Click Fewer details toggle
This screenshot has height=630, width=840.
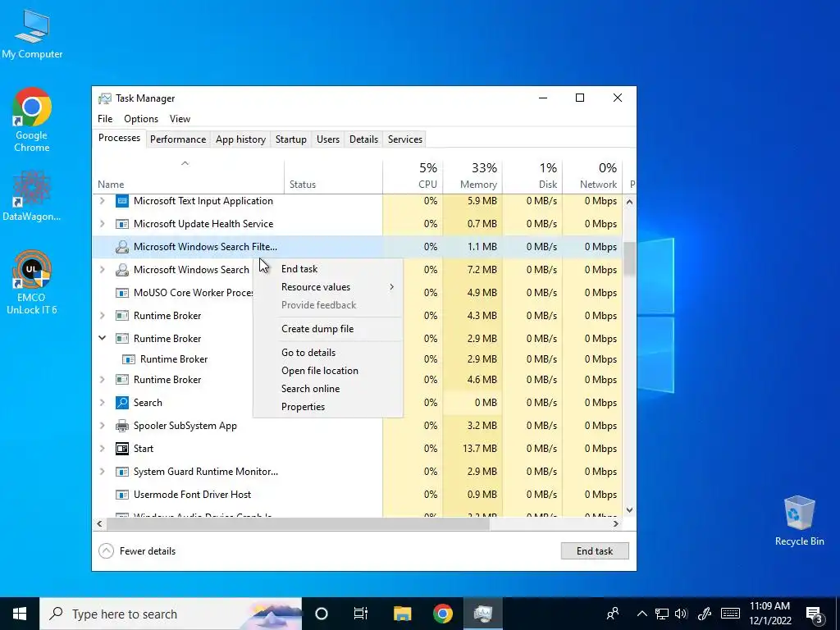click(x=137, y=550)
